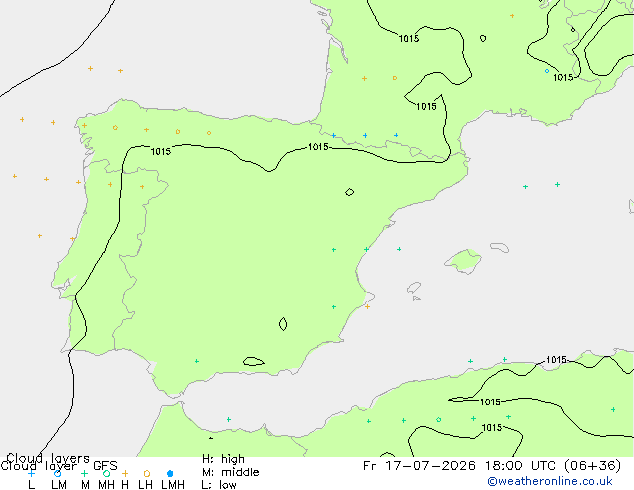Click the 'LMH' legend label text
Viewport: 634px width, 490px height.
coord(173,484)
